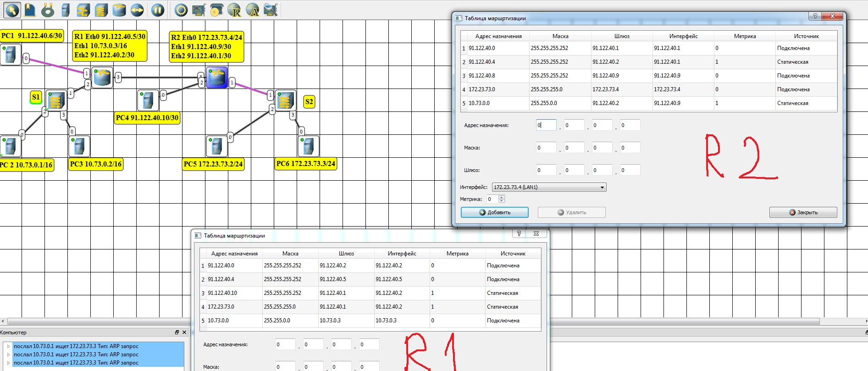Float the Компьютер log panel
868x371 pixels.
tap(177, 332)
